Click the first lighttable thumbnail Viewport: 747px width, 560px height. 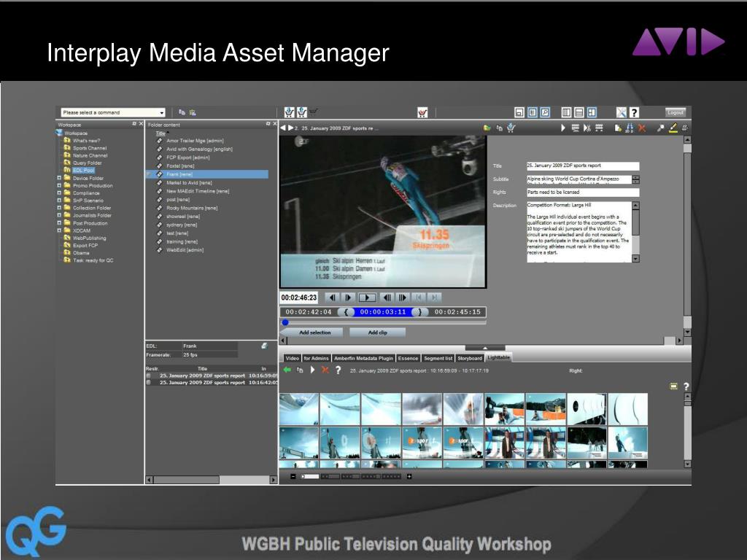(299, 409)
